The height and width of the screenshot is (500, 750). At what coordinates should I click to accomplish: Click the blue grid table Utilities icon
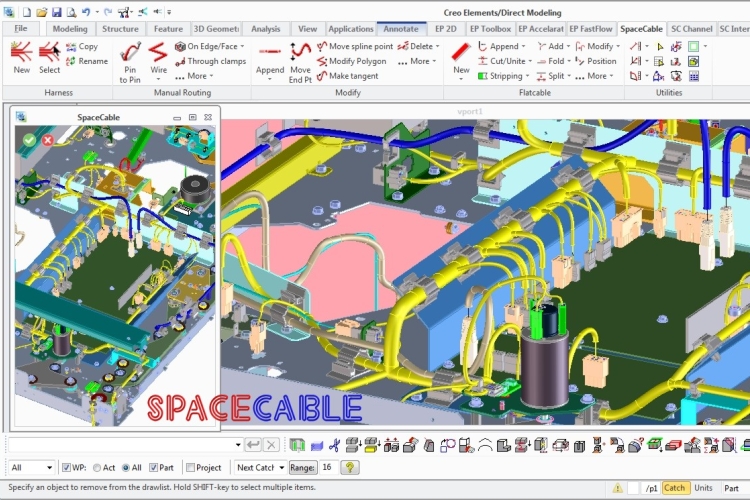(x=694, y=76)
